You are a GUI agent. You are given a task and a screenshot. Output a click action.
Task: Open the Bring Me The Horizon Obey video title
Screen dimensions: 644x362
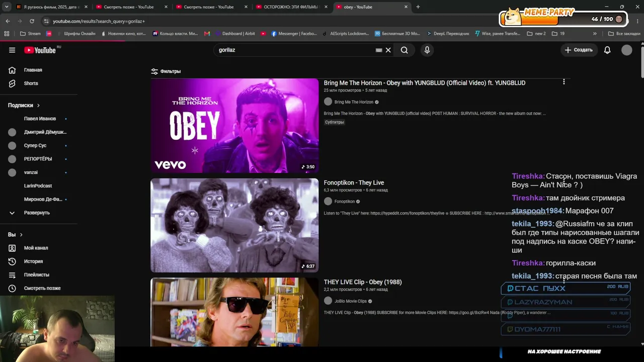tap(425, 83)
